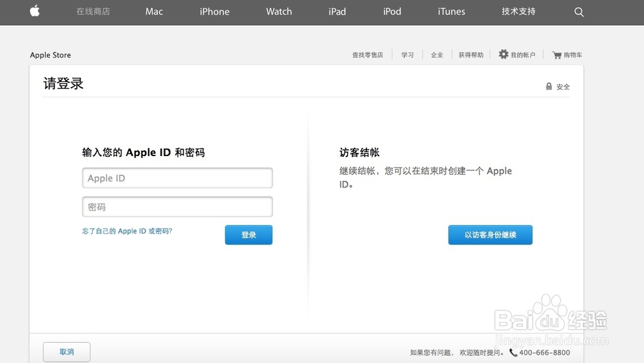This screenshot has width=644, height=363.
Task: Open 企业 link
Action: pos(437,55)
